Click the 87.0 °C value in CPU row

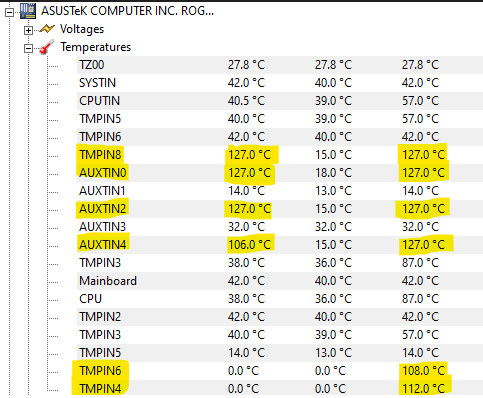tap(420, 299)
